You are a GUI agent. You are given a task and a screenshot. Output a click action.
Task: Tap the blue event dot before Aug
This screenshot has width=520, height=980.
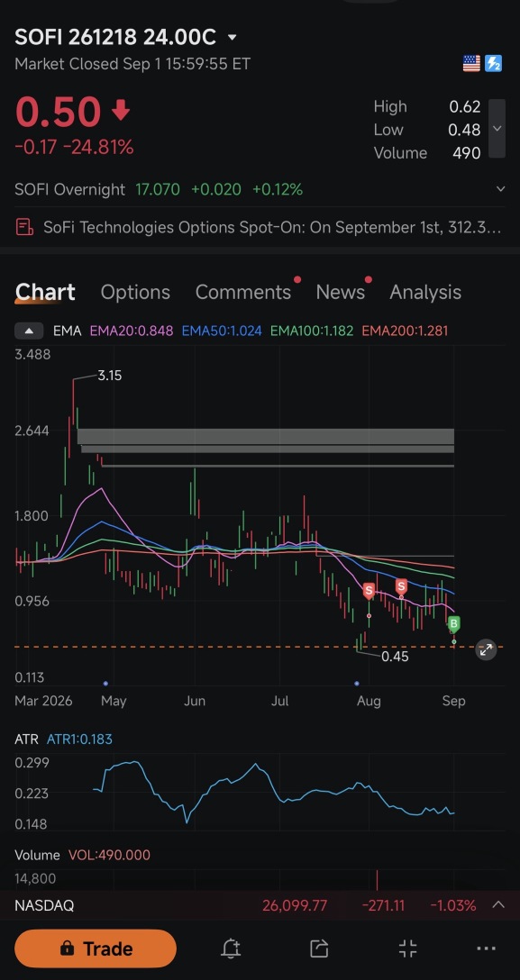357,684
